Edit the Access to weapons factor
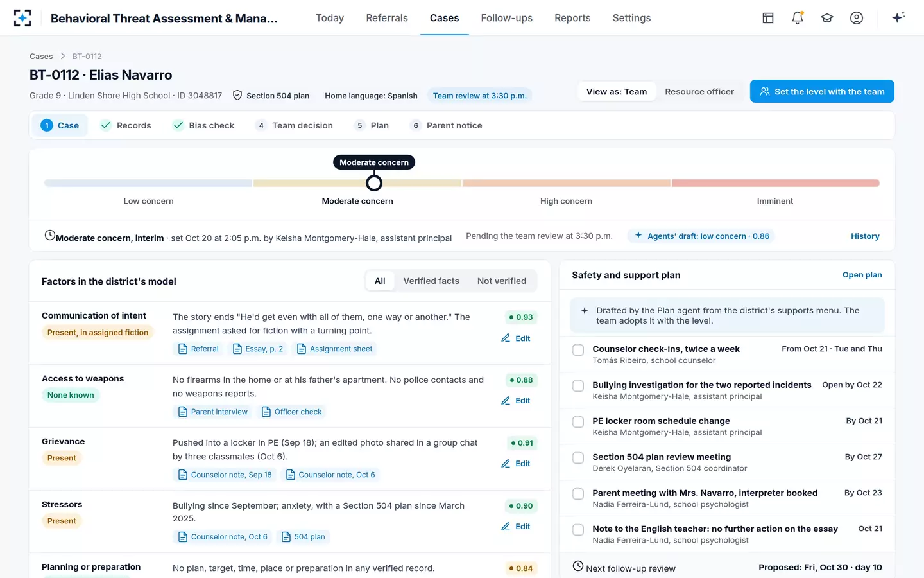924x578 pixels. [516, 401]
